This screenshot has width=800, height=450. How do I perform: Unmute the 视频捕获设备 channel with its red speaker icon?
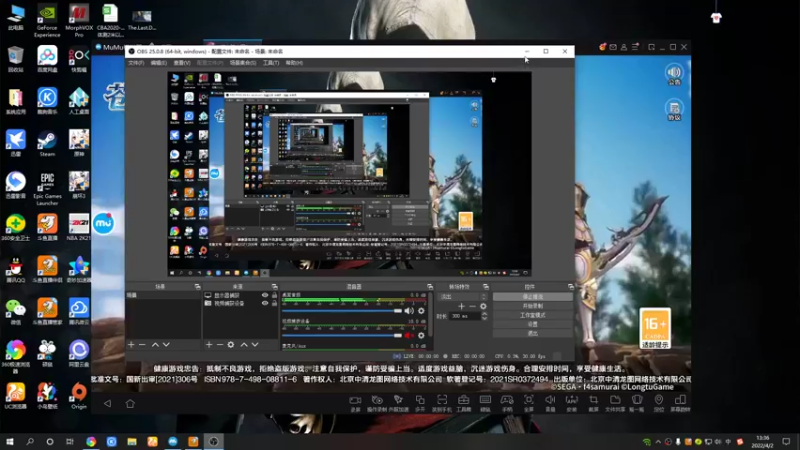pyautogui.click(x=409, y=335)
